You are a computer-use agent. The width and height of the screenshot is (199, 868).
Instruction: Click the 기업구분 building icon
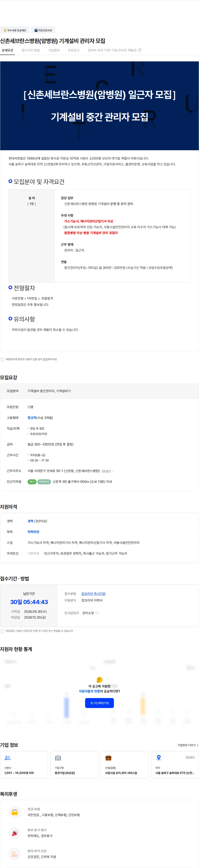[58, 758]
